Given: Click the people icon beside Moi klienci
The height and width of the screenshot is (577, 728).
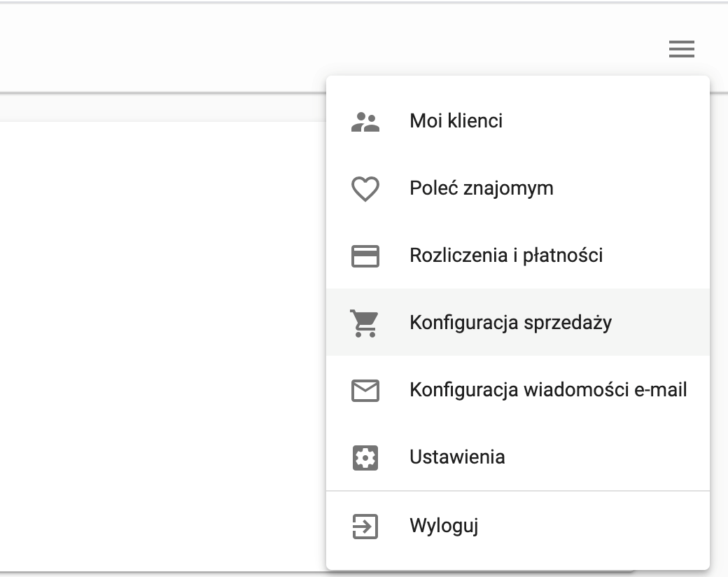Looking at the screenshot, I should pos(365,122).
